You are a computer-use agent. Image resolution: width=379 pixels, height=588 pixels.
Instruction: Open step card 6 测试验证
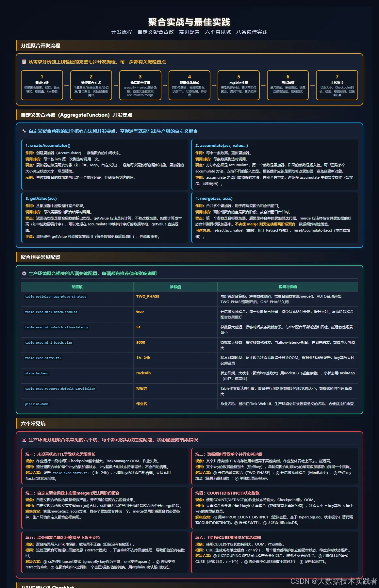(288, 85)
